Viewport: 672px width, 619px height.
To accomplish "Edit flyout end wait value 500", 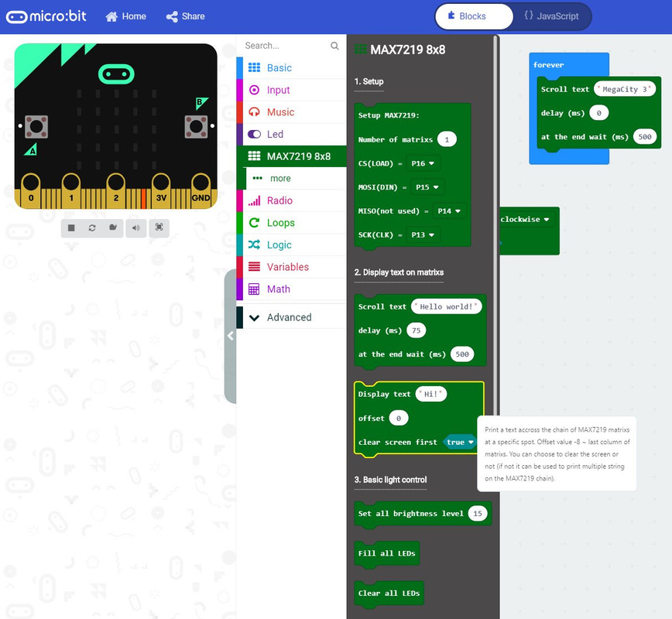I will (462, 354).
